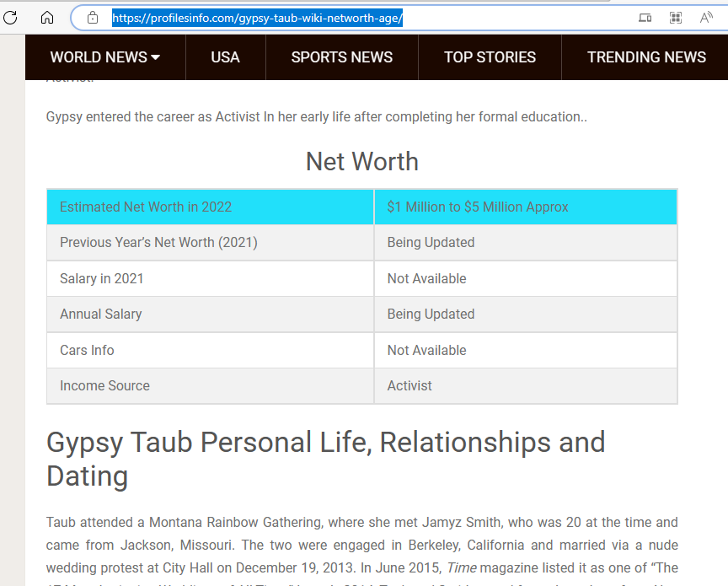Open the Sports News menu item
Screen dimensions: 728x586
point(342,57)
